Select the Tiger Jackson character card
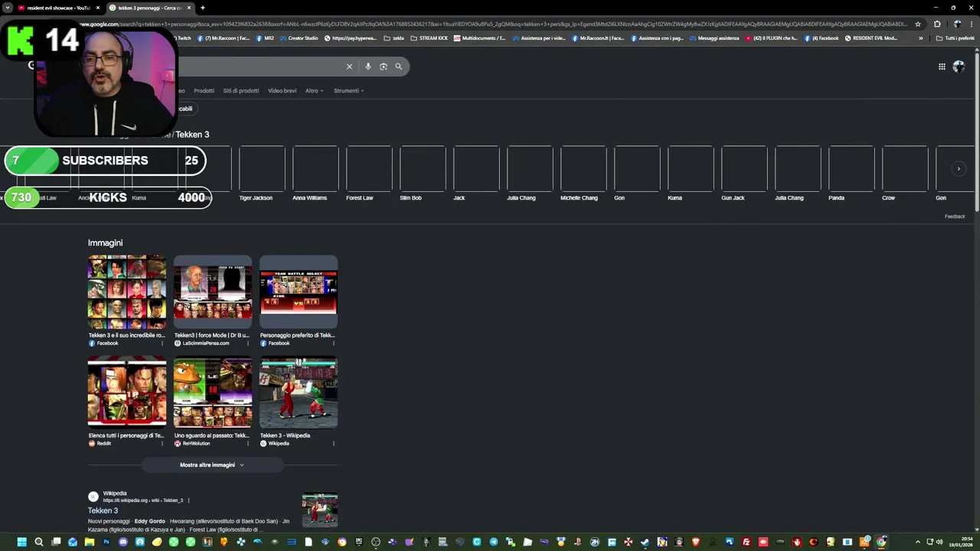980x551 pixels. tap(262, 174)
